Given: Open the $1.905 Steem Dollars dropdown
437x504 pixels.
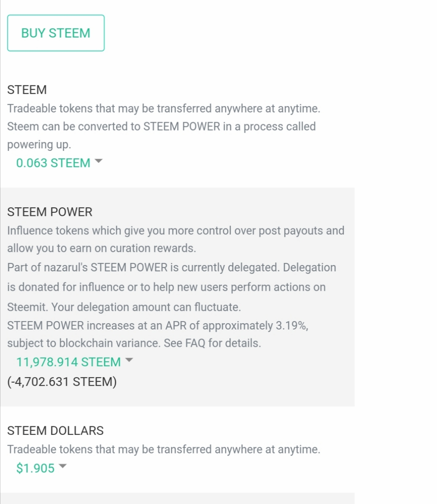Looking at the screenshot, I should pos(35,468).
